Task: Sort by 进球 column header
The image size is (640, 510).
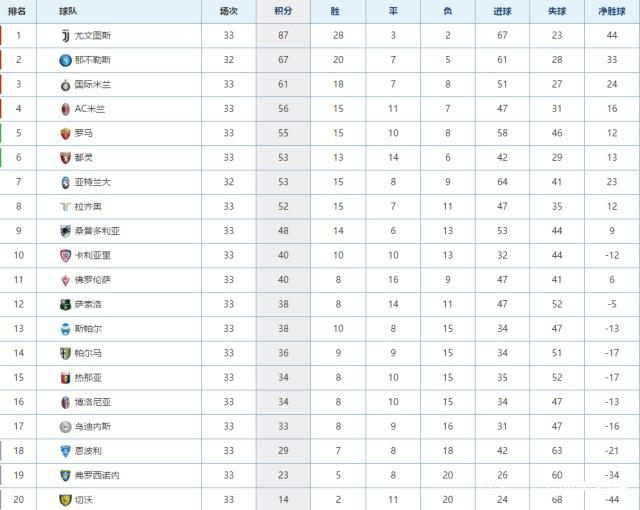Action: (x=502, y=11)
